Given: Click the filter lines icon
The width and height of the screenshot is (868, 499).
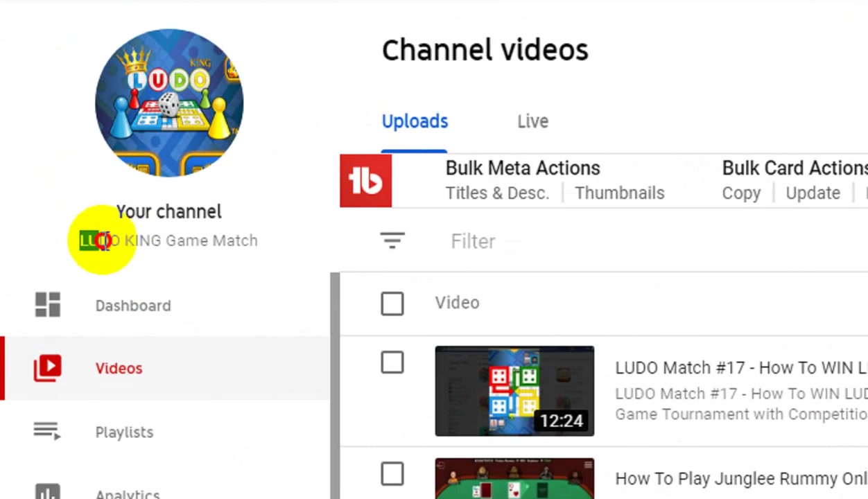Looking at the screenshot, I should click(392, 240).
